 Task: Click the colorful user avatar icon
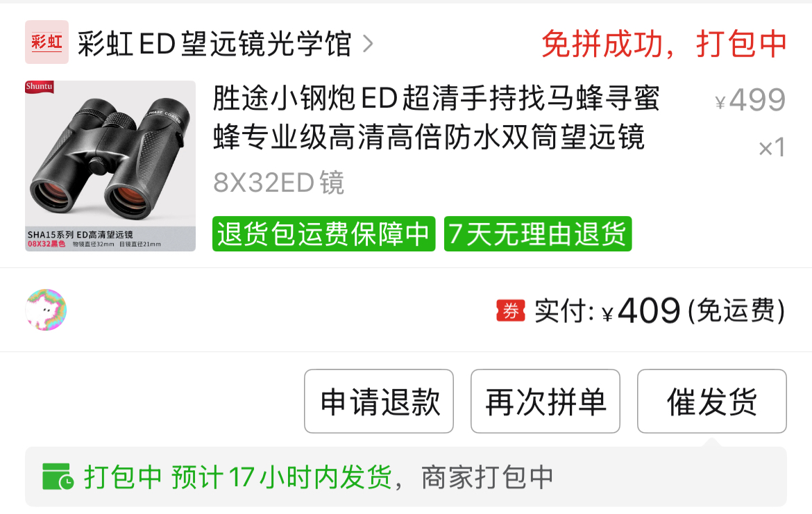(x=46, y=310)
